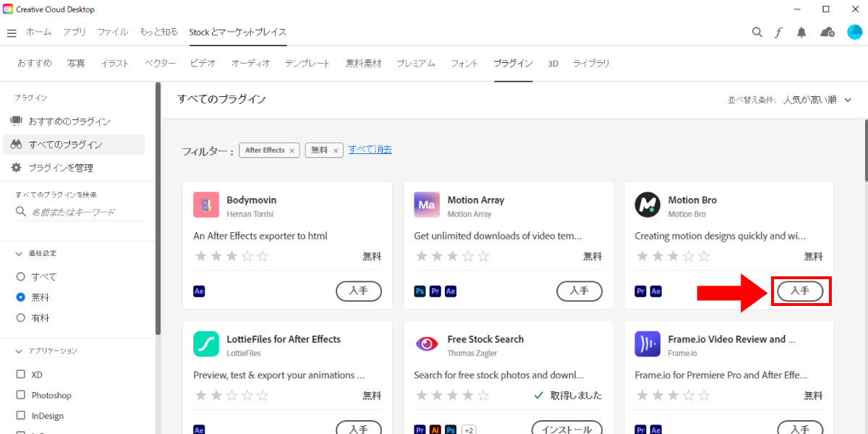Select the 有料 price radio button
This screenshot has width=868, height=434.
(x=21, y=318)
